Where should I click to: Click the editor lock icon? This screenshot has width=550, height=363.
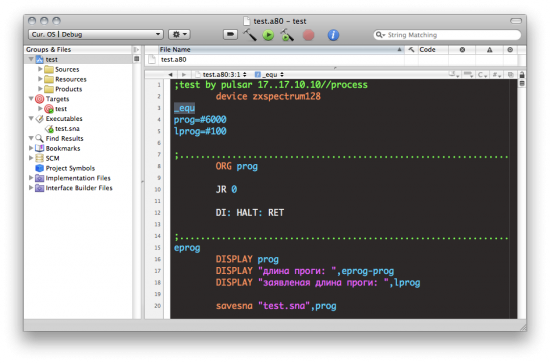point(522,75)
